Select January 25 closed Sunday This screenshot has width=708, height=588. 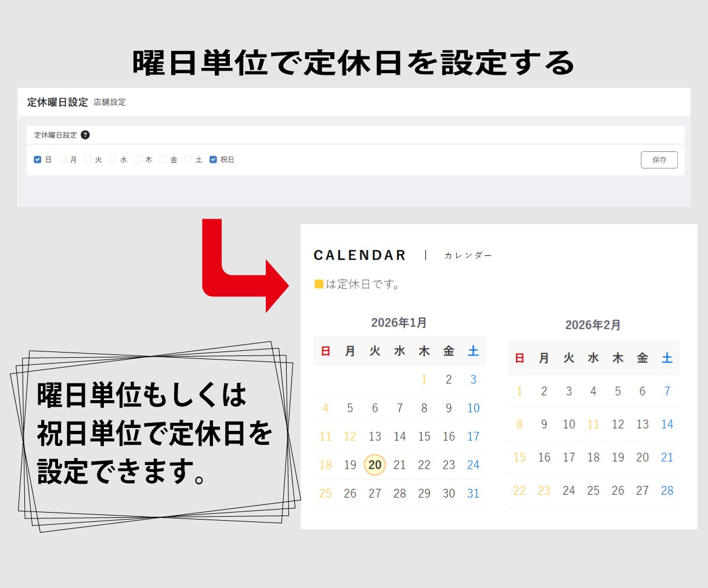coord(326,493)
